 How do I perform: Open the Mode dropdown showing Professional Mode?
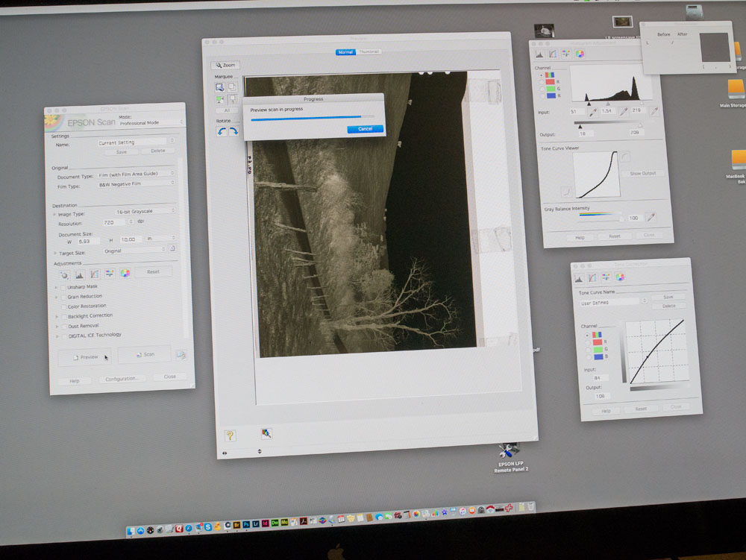151,122
